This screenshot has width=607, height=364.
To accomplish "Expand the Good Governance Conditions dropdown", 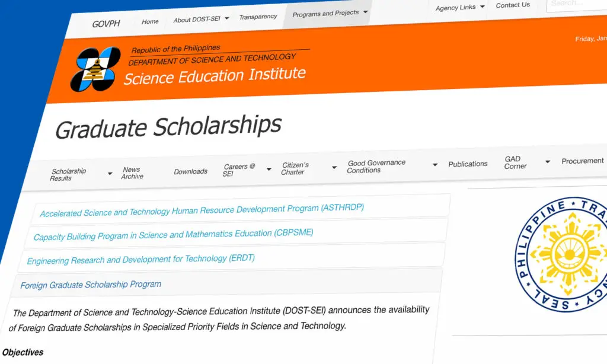I will (377, 166).
